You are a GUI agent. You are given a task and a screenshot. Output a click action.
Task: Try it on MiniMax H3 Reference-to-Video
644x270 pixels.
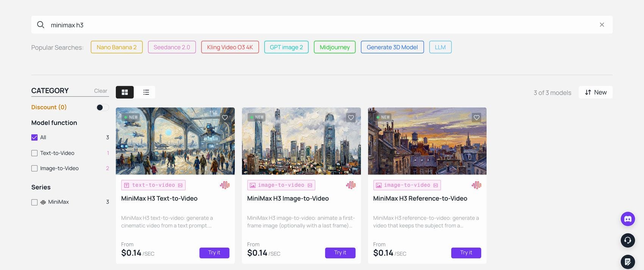click(x=466, y=253)
